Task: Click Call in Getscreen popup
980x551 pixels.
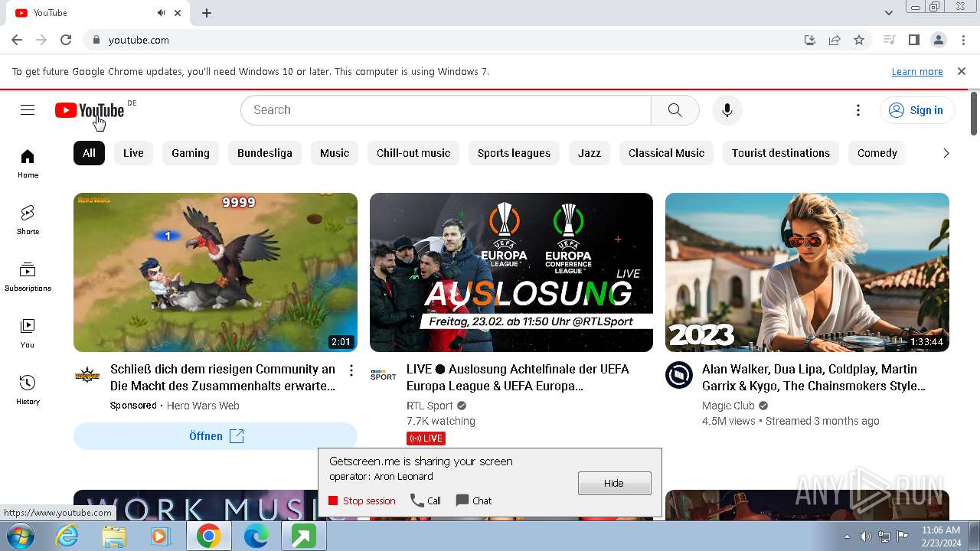Action: (x=426, y=500)
